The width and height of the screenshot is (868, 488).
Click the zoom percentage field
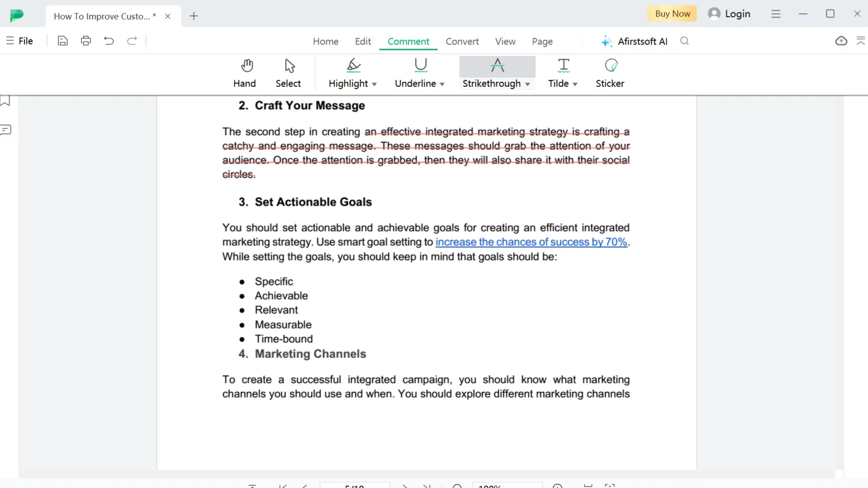pos(507,485)
